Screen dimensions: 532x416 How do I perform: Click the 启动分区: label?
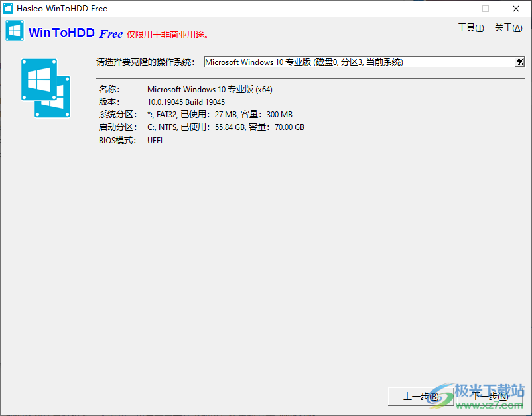117,127
